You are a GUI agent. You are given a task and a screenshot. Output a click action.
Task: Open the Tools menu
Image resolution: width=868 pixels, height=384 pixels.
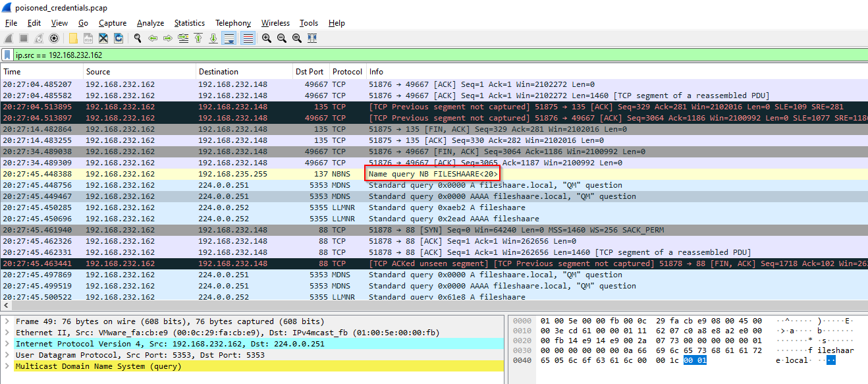point(309,23)
